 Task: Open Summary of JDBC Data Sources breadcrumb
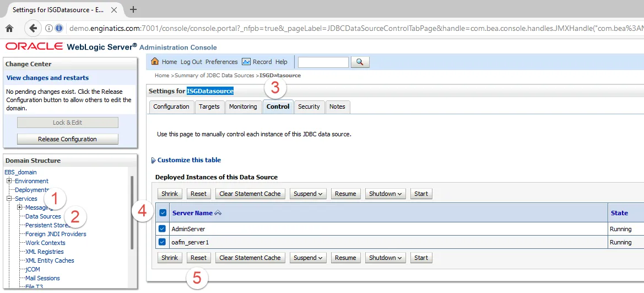215,76
